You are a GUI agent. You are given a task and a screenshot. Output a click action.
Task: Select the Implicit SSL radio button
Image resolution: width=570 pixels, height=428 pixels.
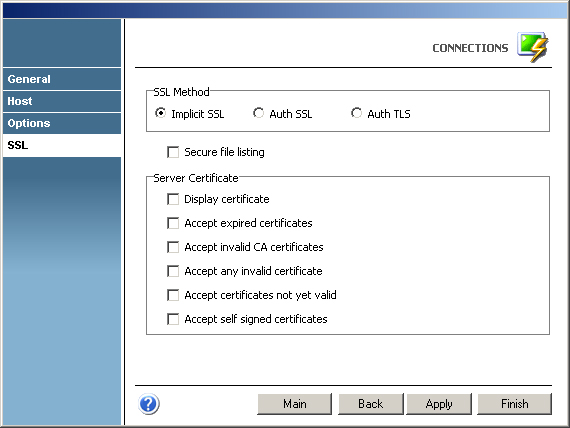160,113
